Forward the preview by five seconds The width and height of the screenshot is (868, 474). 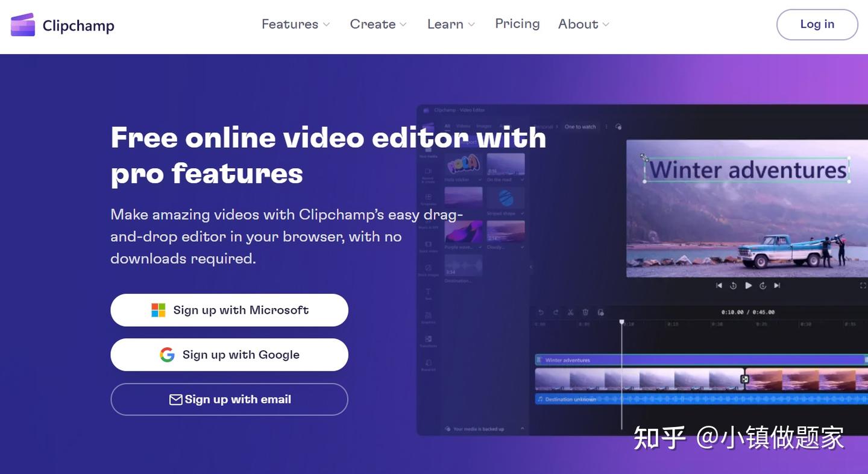click(763, 285)
